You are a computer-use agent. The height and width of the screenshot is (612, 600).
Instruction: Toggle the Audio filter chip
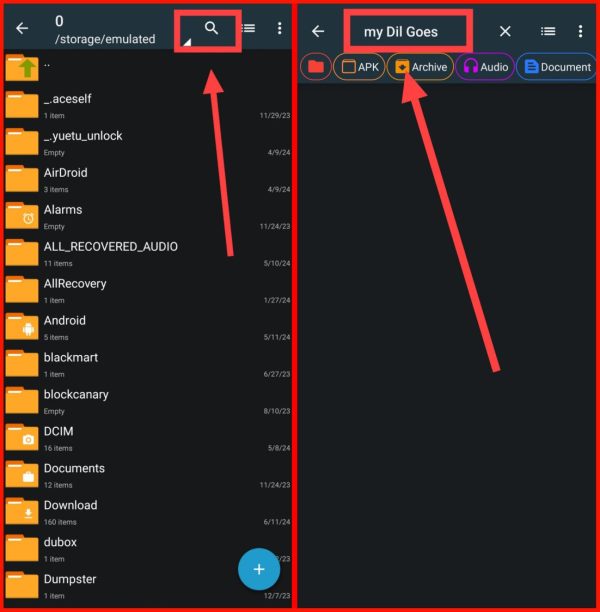click(485, 67)
